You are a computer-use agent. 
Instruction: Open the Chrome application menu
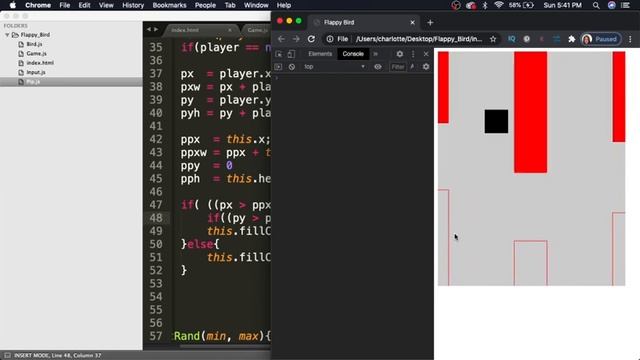[38, 5]
